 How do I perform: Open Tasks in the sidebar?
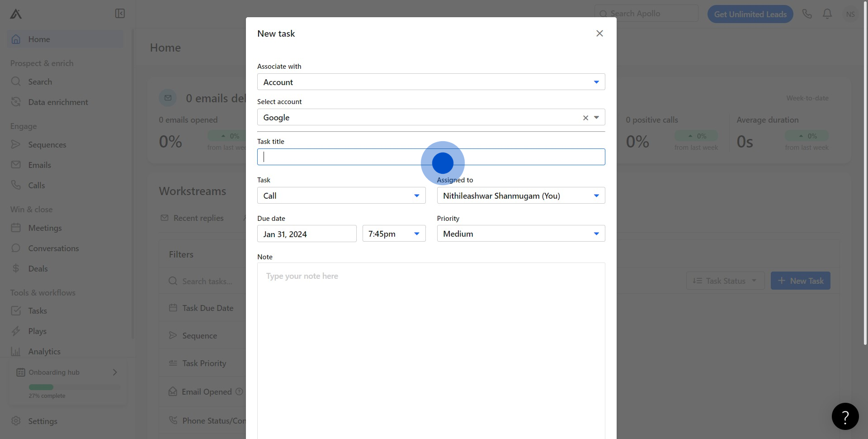(x=38, y=311)
